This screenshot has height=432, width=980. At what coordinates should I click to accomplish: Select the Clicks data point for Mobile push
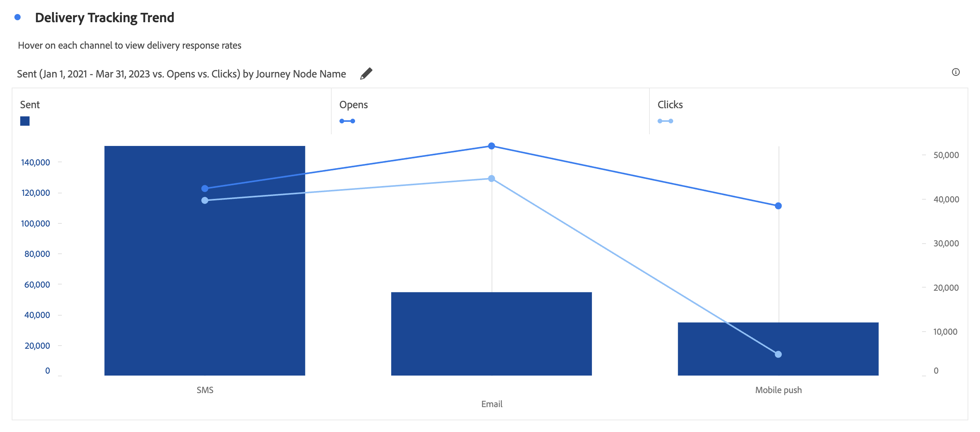click(778, 354)
